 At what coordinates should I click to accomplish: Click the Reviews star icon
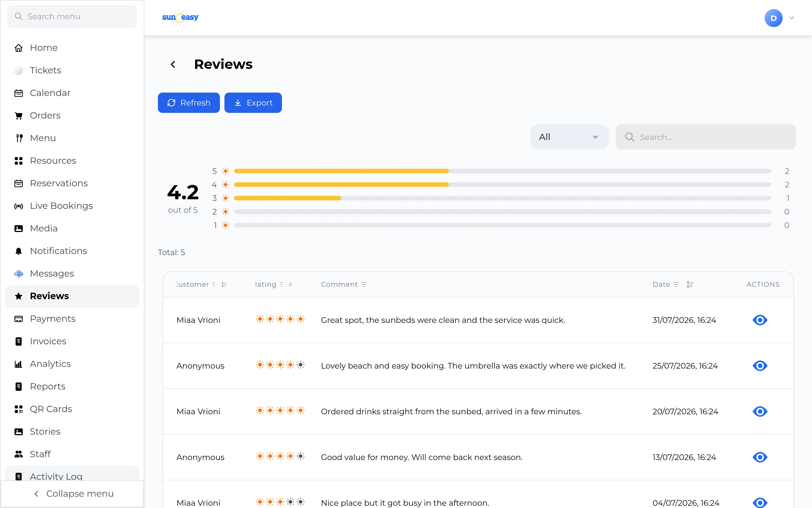tap(19, 296)
